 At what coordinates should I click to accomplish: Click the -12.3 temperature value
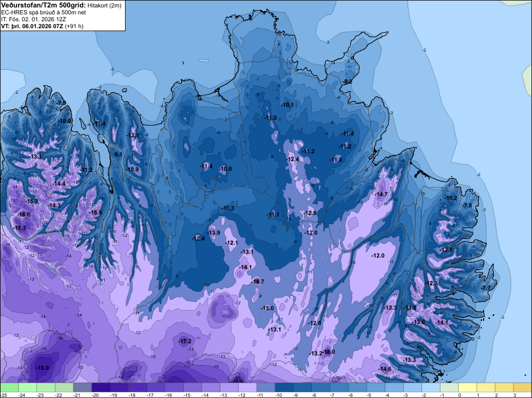(x=431, y=283)
